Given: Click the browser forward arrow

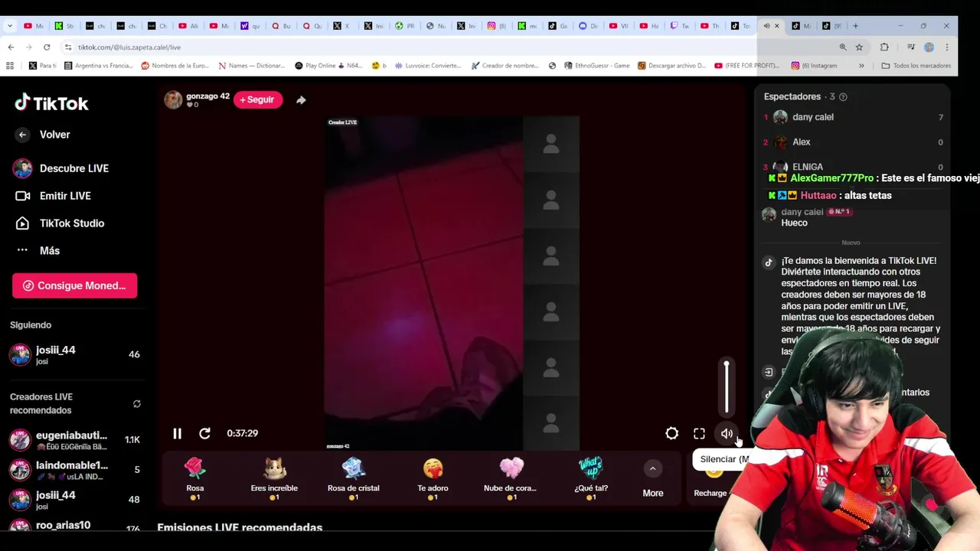Looking at the screenshot, I should [x=29, y=47].
